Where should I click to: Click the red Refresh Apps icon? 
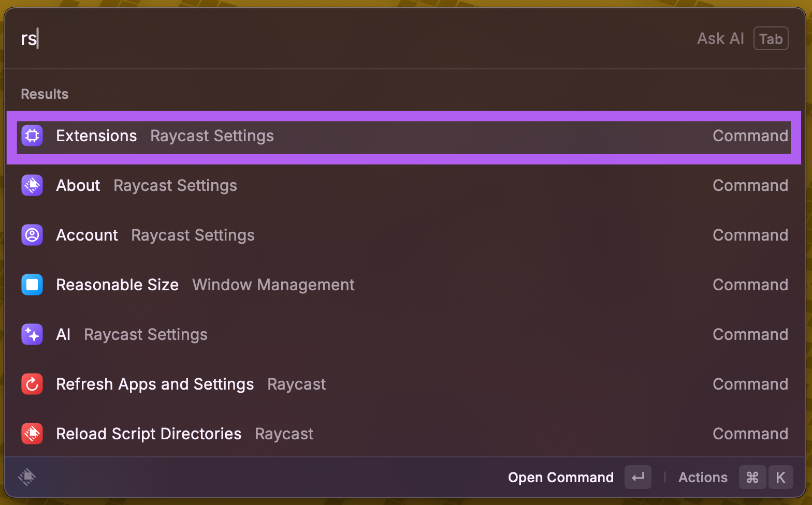(32, 384)
